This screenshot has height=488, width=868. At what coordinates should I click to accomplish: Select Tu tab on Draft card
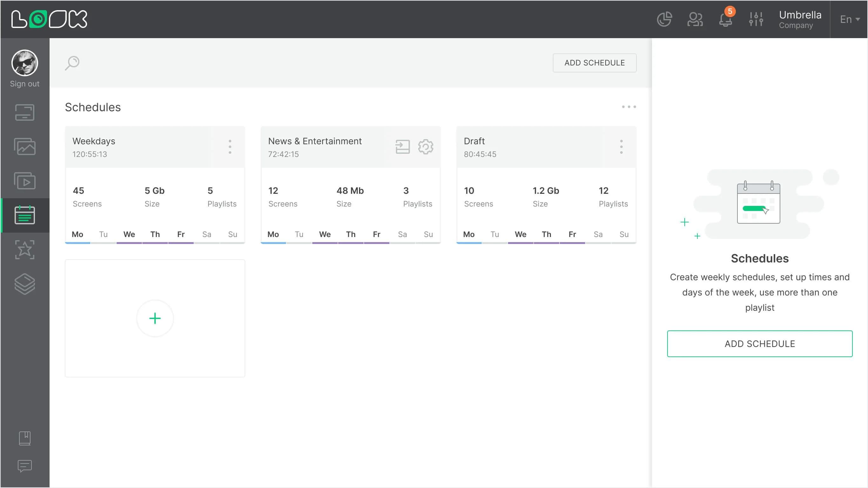point(495,234)
